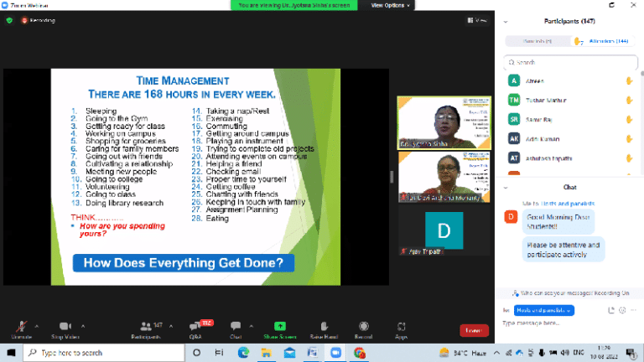Image resolution: width=644 pixels, height=362 pixels.
Task: Click the participant search field
Action: click(x=570, y=62)
